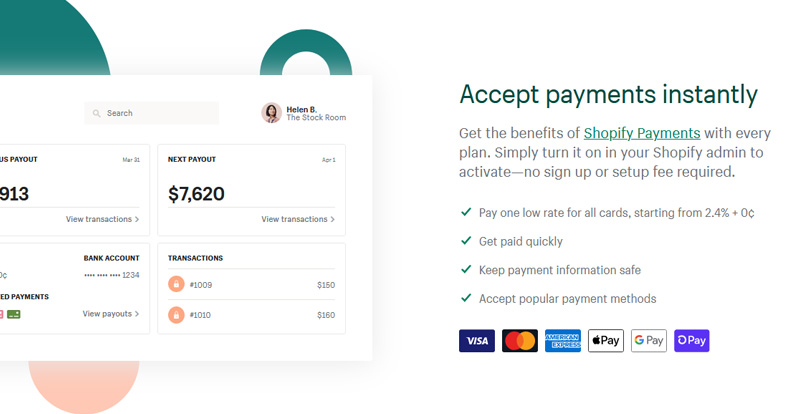Click checkmark beside Pay one low rate
The width and height of the screenshot is (808, 414).
466,212
